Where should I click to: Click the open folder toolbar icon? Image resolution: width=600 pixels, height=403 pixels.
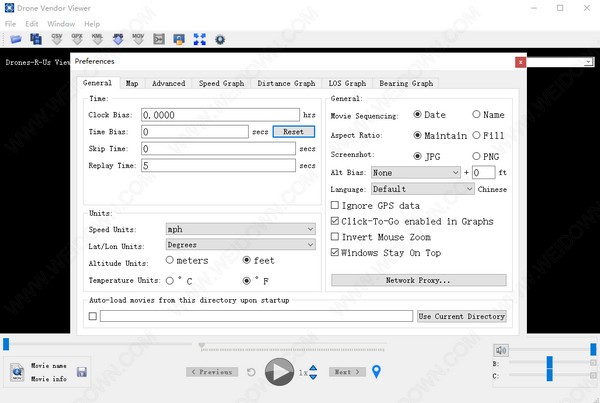click(15, 39)
